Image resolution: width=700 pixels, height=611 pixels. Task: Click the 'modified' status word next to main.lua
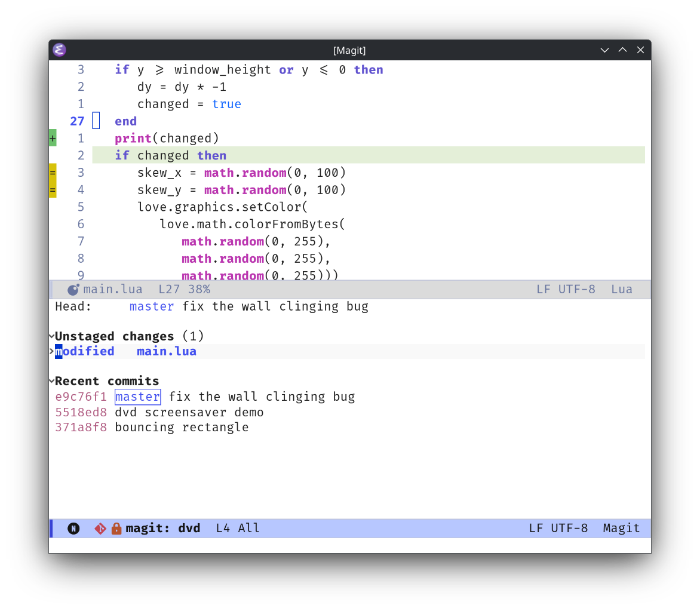point(84,351)
